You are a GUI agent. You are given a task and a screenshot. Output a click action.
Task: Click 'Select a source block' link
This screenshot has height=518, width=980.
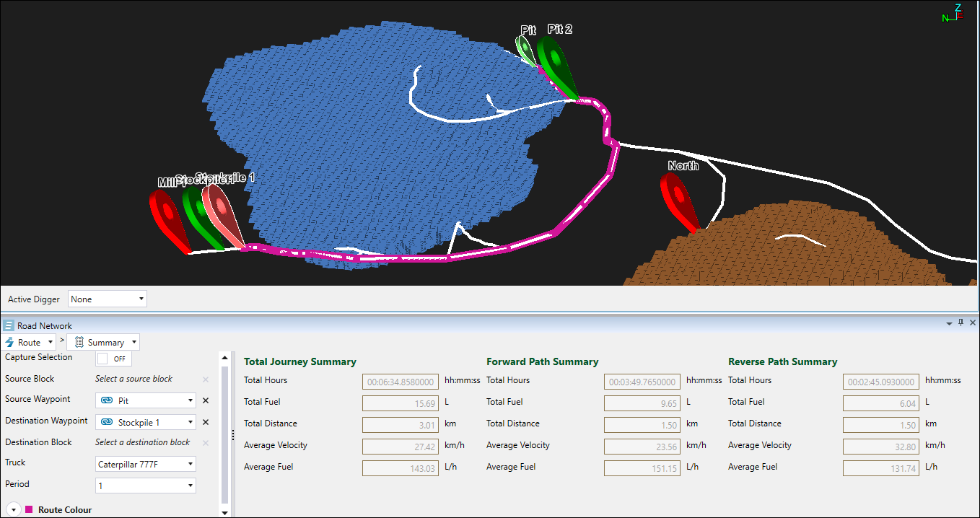(x=134, y=379)
